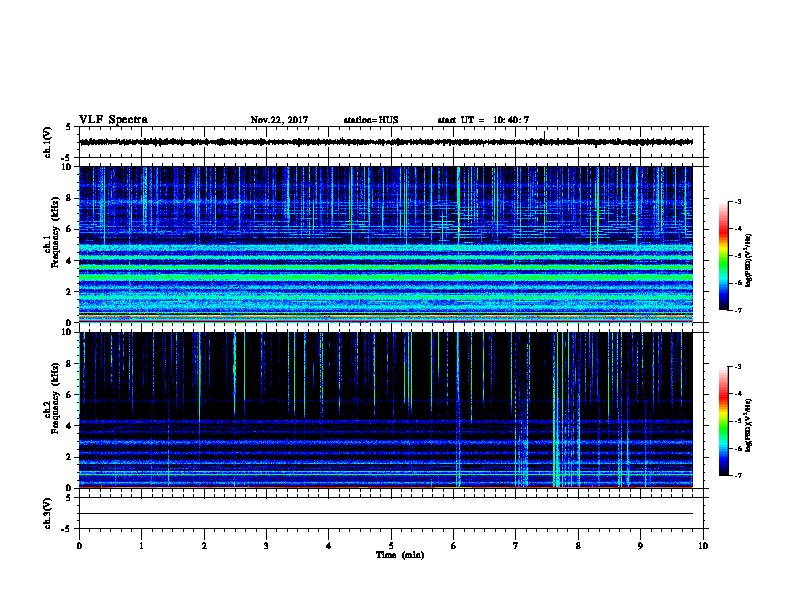The height and width of the screenshot is (612, 792).
Task: Click the '-3' label on upper colorbar
Action: click(x=737, y=202)
